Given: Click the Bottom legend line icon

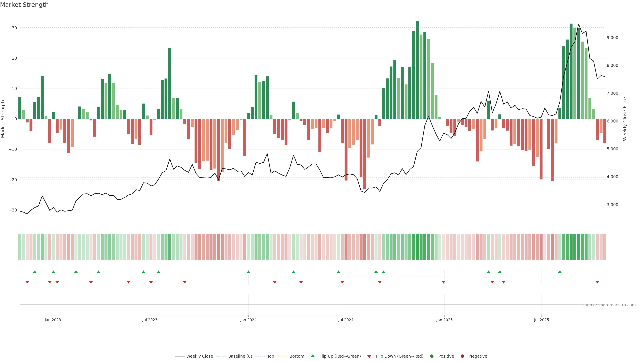Looking at the screenshot, I should [282, 356].
